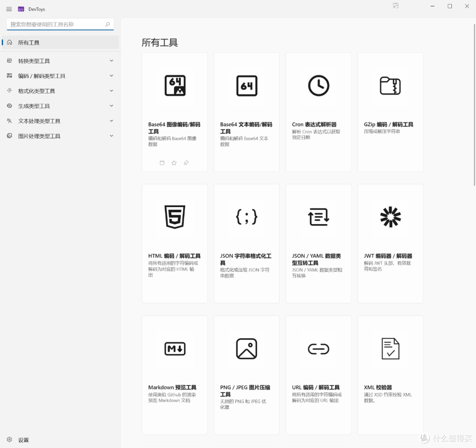Open the 格式化类型工具 category
Viewport: 476px width, 448px height.
click(60, 91)
